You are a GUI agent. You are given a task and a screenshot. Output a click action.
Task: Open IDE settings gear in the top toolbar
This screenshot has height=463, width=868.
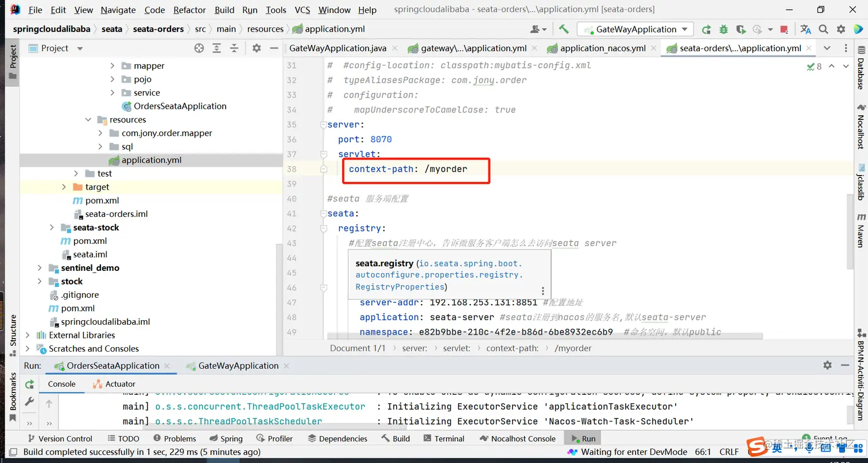pyautogui.click(x=841, y=29)
